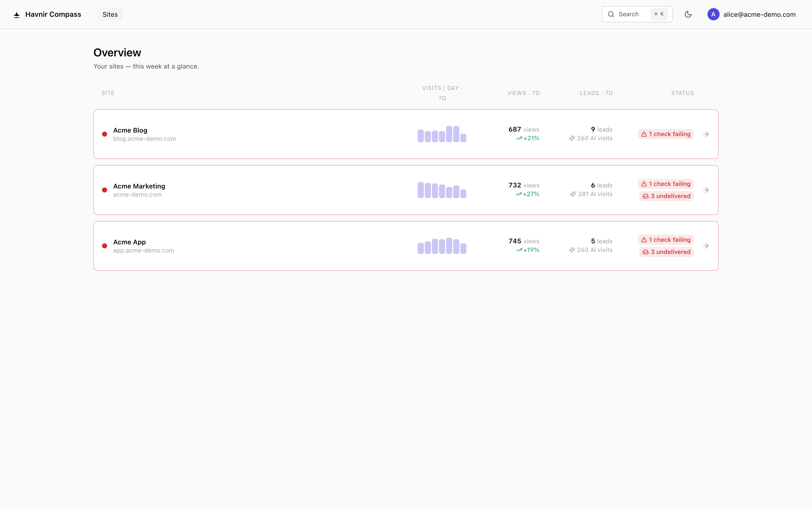812x508 pixels.
Task: Switch to the Sites tab
Action: point(110,14)
